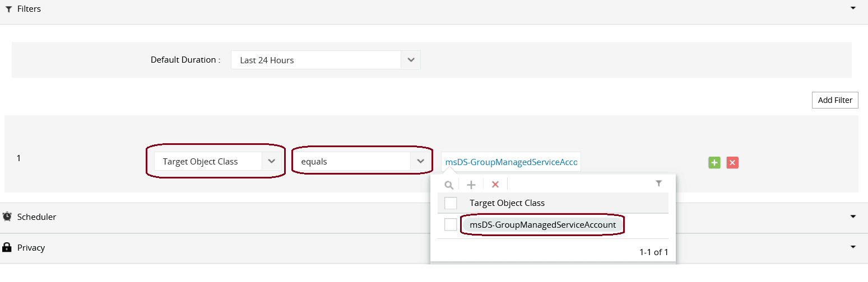The image size is (868, 282).
Task: Open the Default Duration dropdown
Action: [411, 60]
